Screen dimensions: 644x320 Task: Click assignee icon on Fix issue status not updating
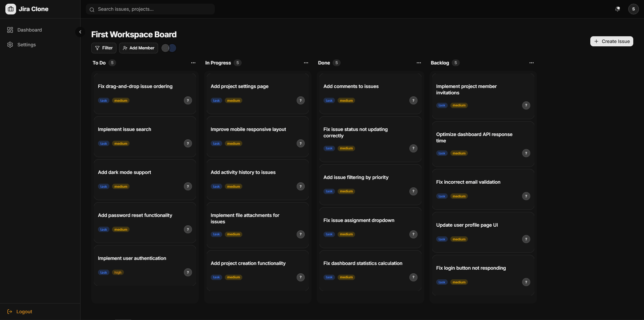(x=413, y=148)
